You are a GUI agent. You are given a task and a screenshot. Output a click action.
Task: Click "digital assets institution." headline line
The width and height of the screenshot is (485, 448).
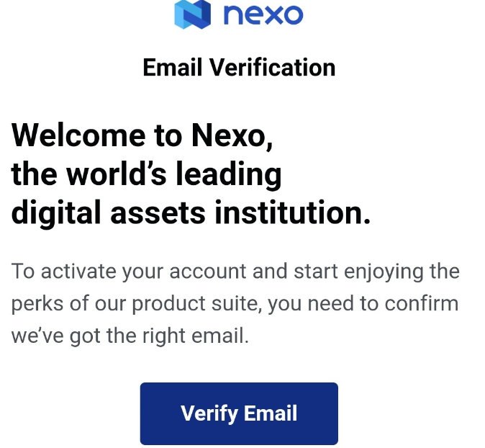pos(191,212)
